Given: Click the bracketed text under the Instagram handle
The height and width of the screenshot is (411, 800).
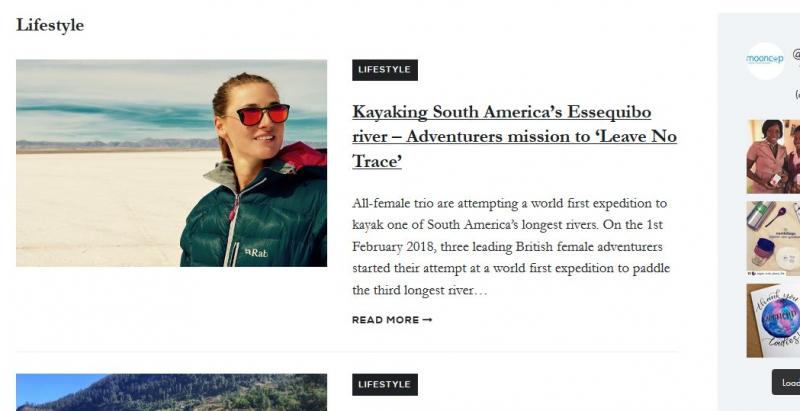Looking at the screenshot, I should [x=797, y=94].
